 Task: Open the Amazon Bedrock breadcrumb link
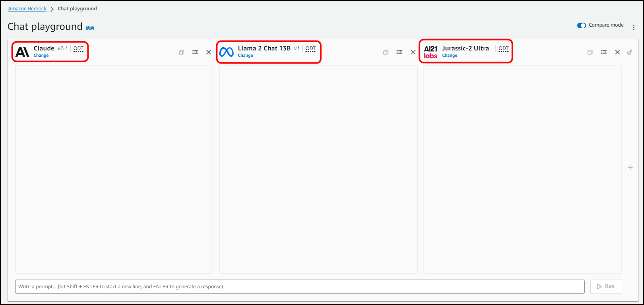27,9
